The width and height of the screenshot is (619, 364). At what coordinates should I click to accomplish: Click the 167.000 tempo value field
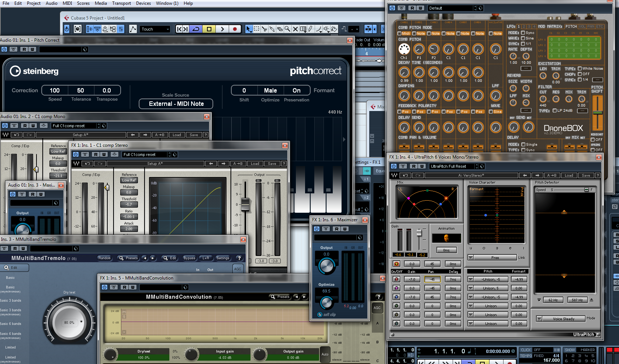click(x=551, y=360)
